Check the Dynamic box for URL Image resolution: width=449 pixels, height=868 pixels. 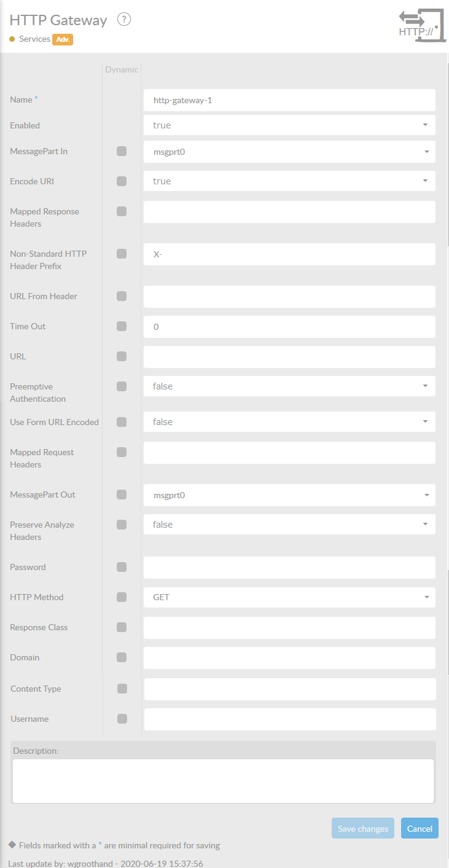[122, 356]
